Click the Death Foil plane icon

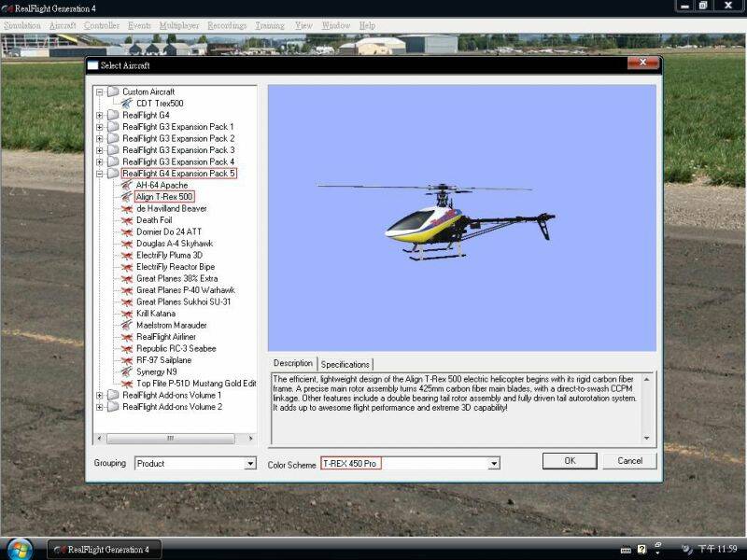point(127,220)
